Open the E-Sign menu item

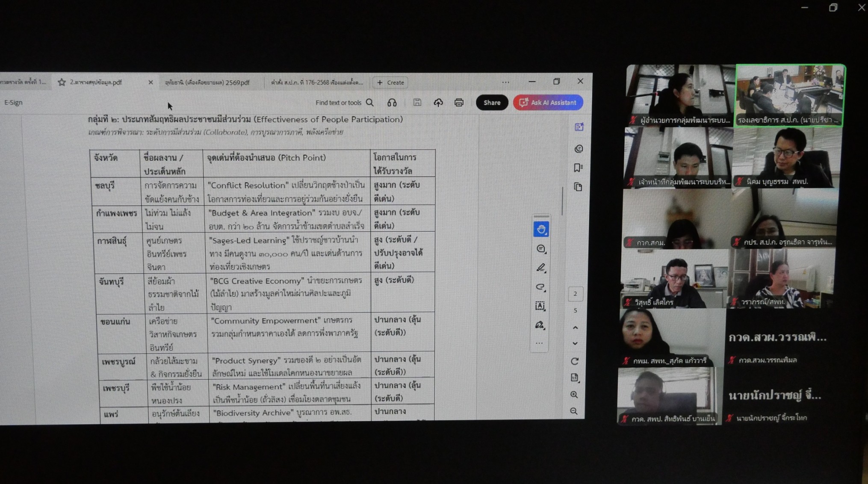[13, 103]
